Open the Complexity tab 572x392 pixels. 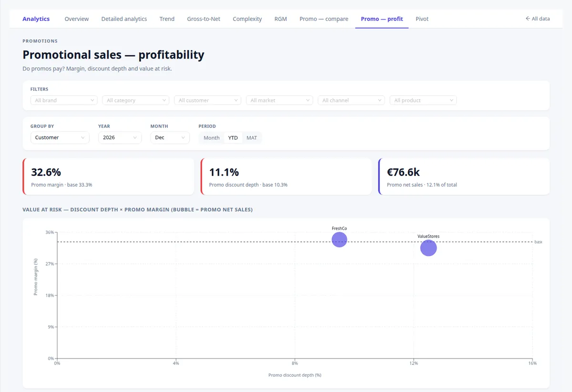[x=247, y=19]
